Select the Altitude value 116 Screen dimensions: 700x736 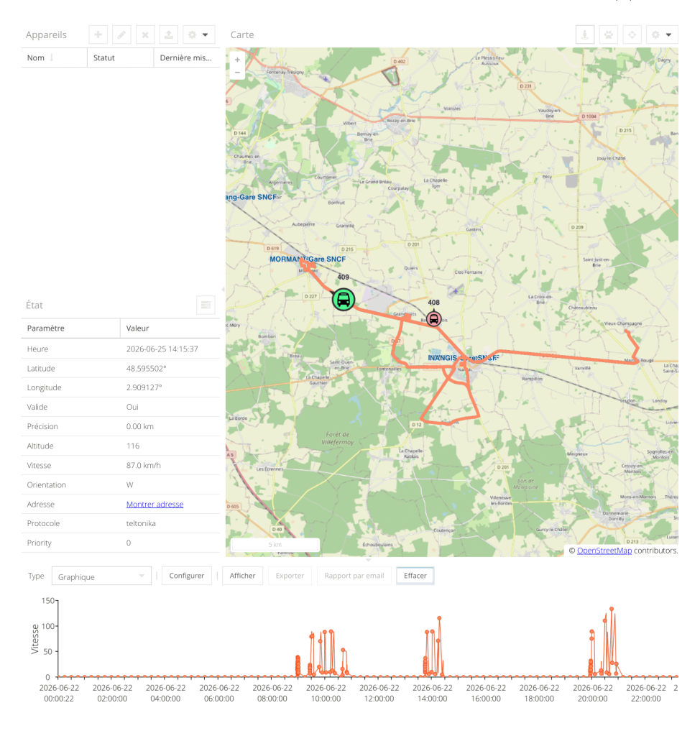(133, 446)
